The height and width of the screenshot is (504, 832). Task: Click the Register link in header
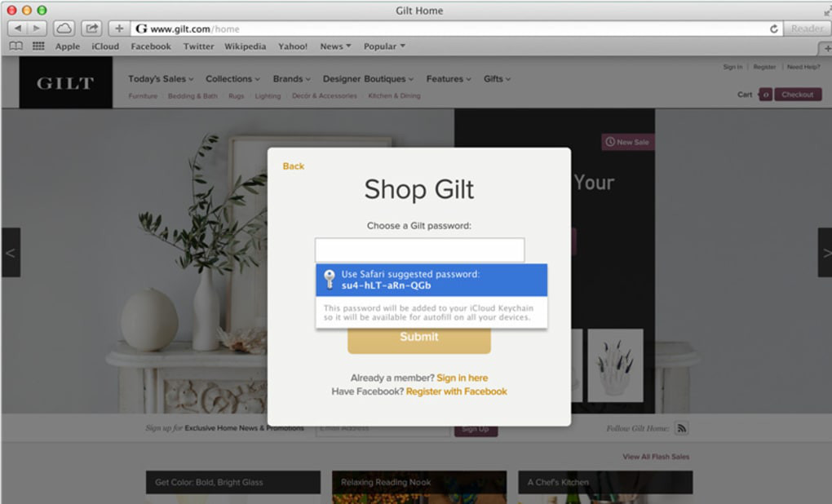click(x=764, y=67)
